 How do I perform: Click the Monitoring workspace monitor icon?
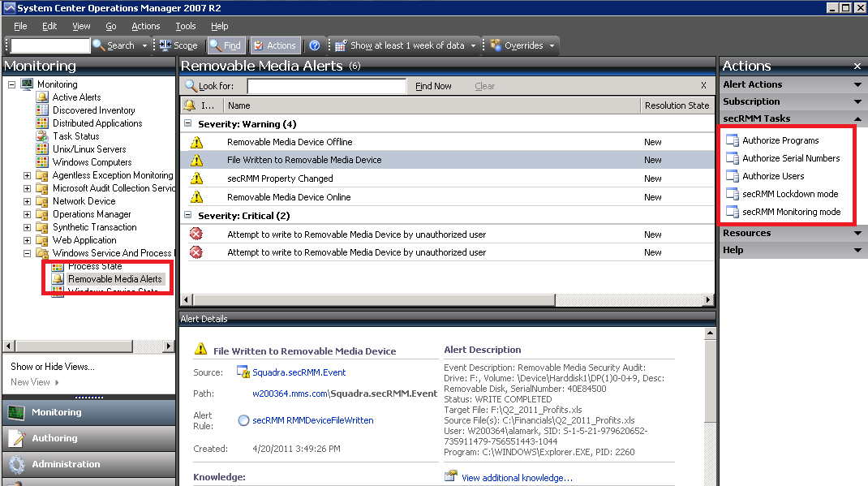(16, 412)
